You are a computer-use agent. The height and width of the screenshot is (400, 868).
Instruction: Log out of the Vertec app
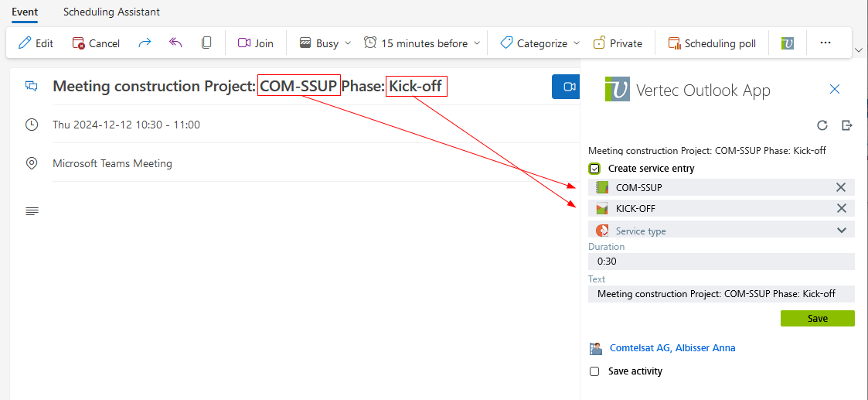pyautogui.click(x=847, y=125)
